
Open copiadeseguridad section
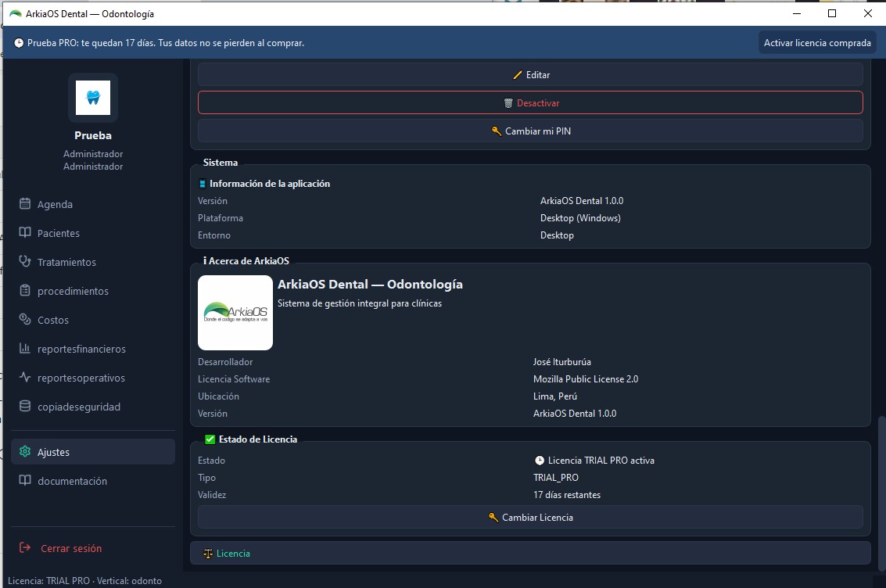(x=93, y=406)
